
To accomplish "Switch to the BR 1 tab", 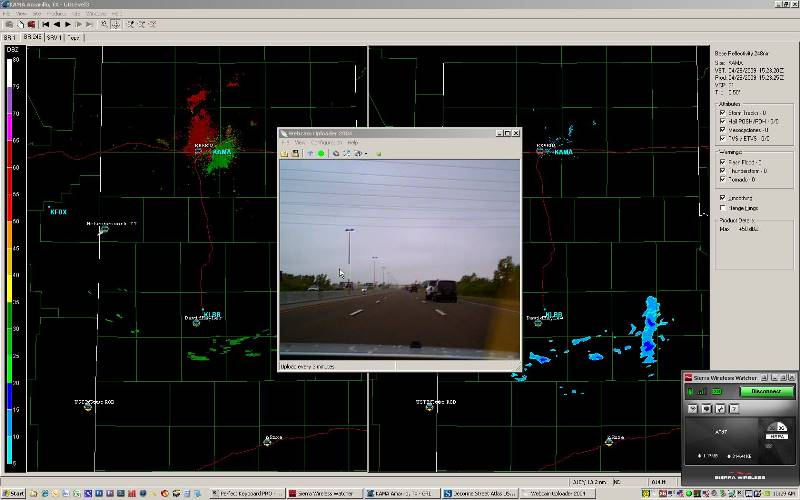I will pos(10,38).
